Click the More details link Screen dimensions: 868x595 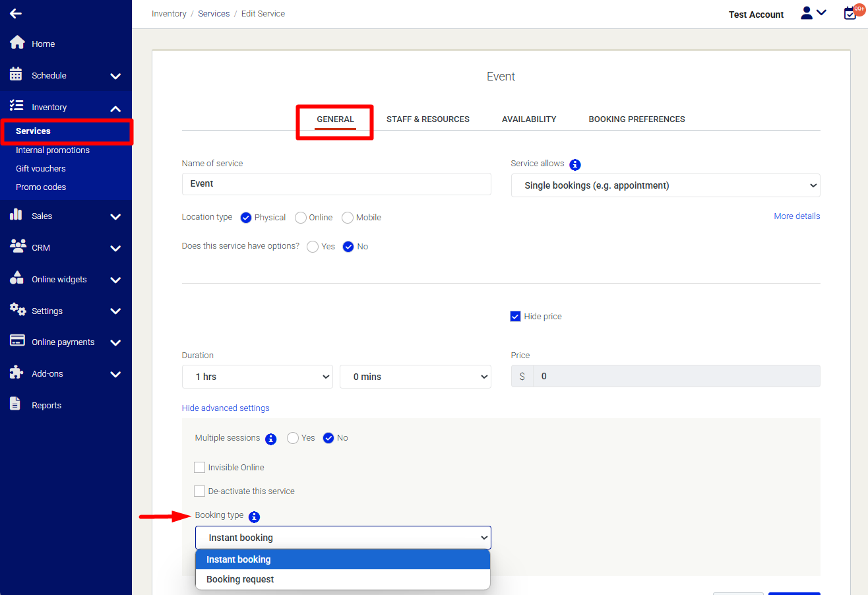[797, 216]
